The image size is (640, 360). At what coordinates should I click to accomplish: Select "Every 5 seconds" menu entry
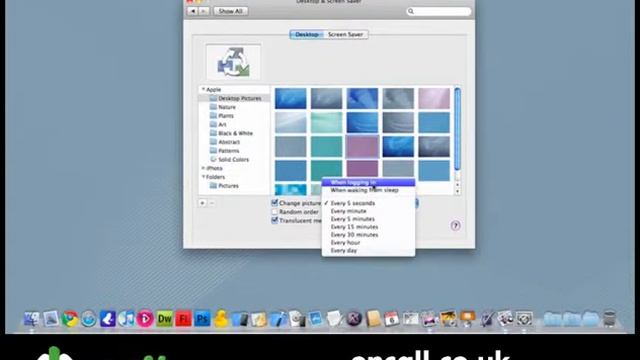(369, 203)
